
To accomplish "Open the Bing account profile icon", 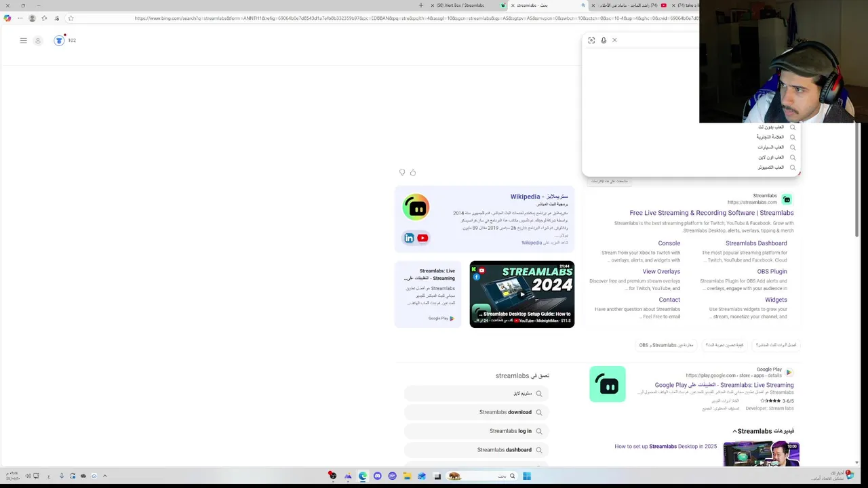I will pos(38,41).
